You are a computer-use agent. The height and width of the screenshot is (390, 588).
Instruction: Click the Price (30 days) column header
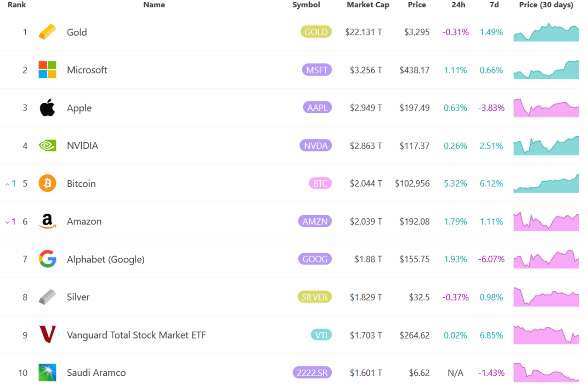click(546, 5)
